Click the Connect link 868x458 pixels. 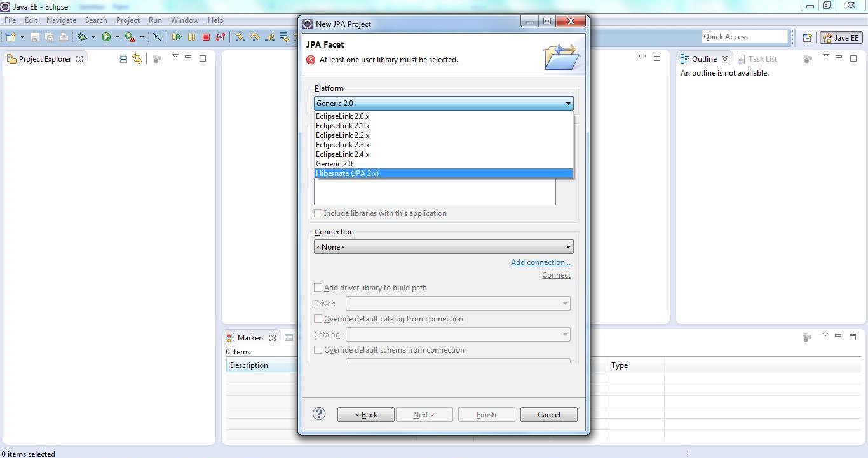556,275
